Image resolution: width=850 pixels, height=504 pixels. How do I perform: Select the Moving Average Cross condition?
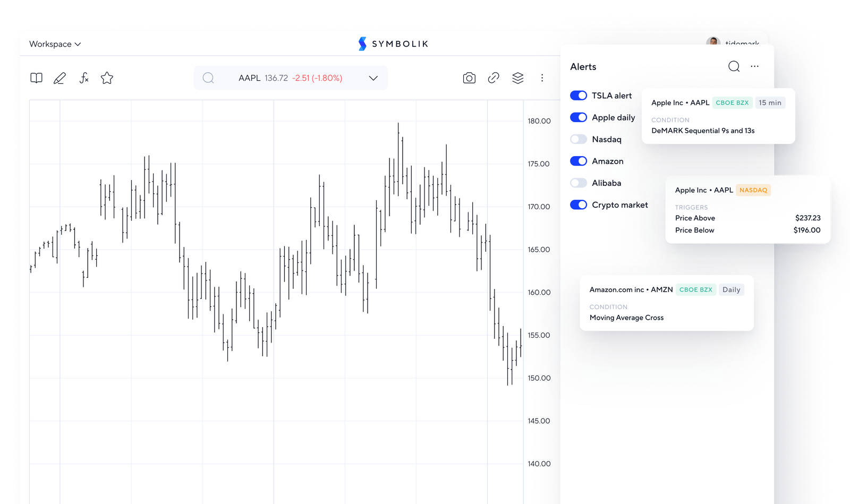coord(626,318)
